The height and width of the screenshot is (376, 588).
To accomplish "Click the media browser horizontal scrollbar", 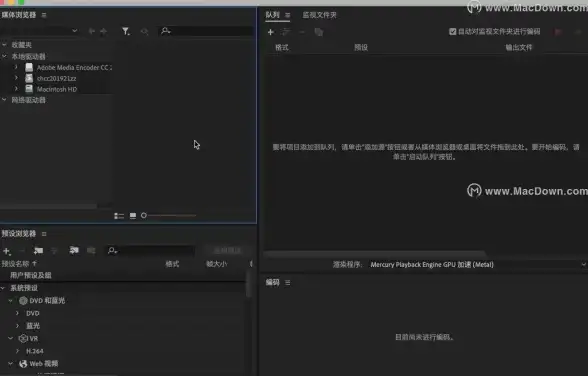I will click(48, 206).
